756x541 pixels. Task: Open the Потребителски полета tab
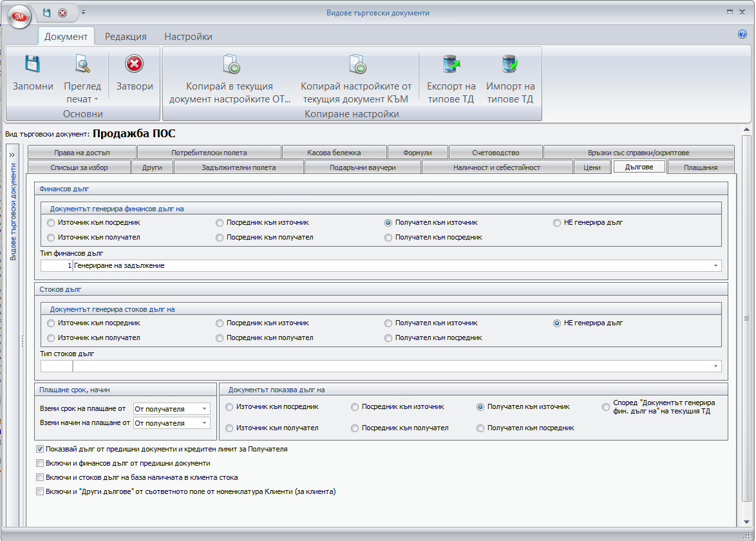coord(209,153)
